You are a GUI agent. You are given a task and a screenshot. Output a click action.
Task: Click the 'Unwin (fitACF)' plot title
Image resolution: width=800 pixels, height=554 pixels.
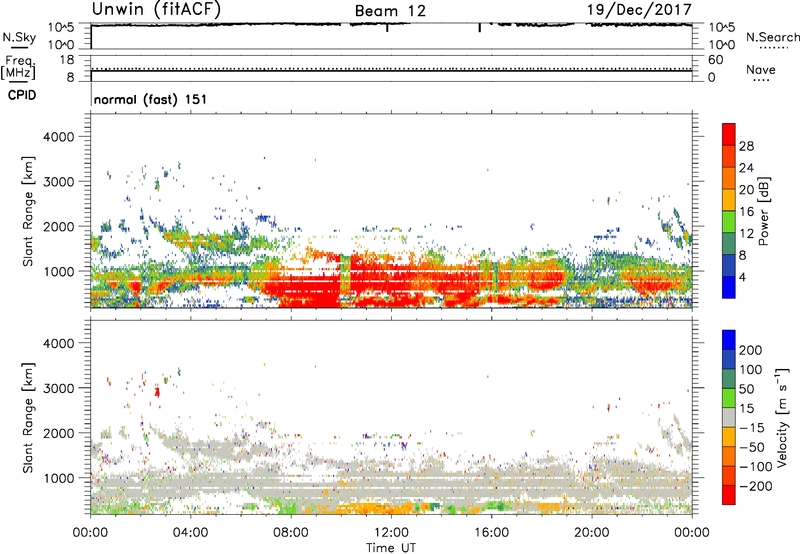click(156, 9)
